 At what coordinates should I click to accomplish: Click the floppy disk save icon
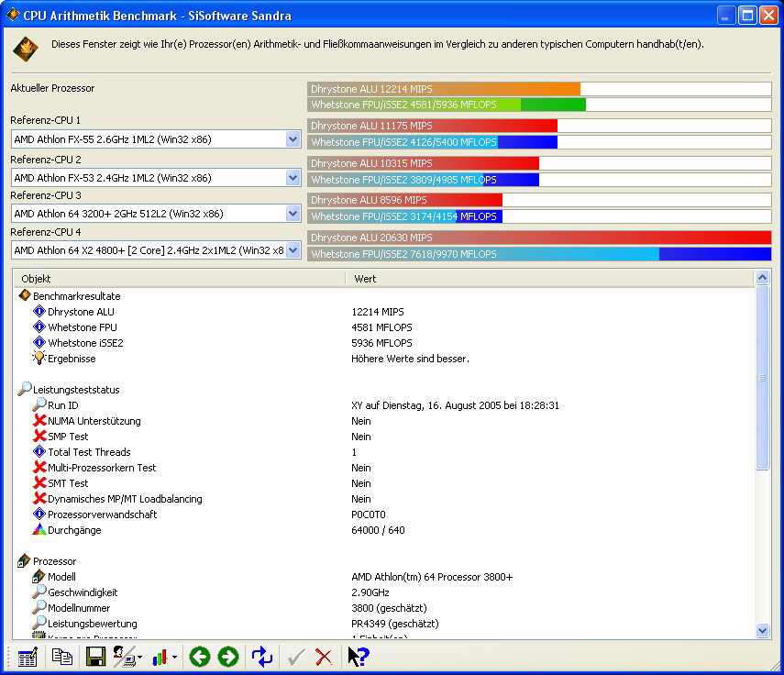point(95,657)
